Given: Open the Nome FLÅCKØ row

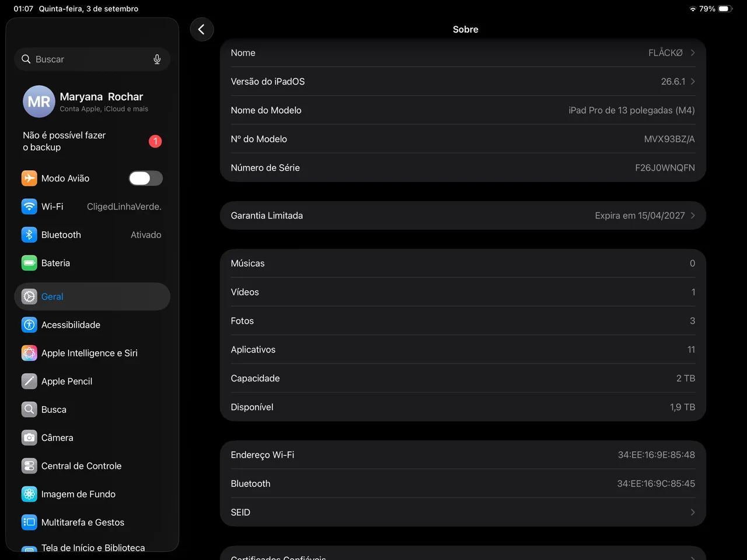Looking at the screenshot, I should pos(463,52).
